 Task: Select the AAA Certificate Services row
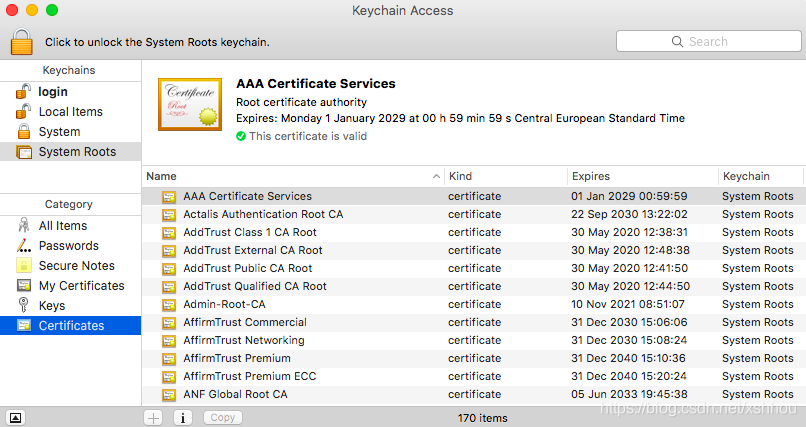[473, 196]
